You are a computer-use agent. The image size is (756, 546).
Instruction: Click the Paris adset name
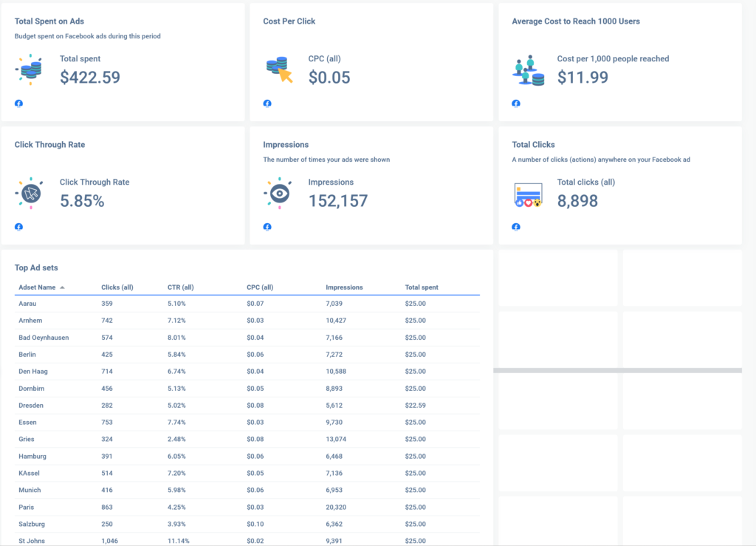[27, 508]
